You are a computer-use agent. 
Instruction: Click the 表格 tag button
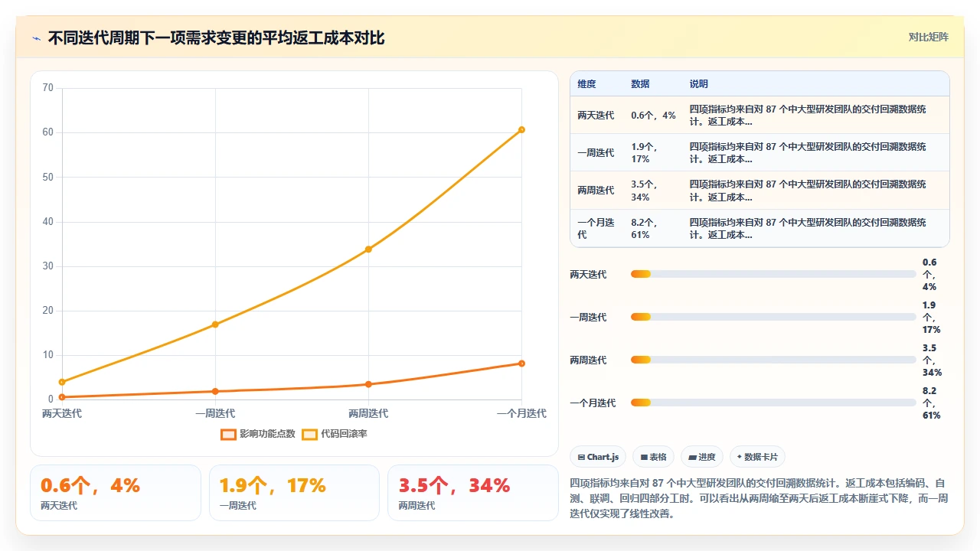click(654, 457)
